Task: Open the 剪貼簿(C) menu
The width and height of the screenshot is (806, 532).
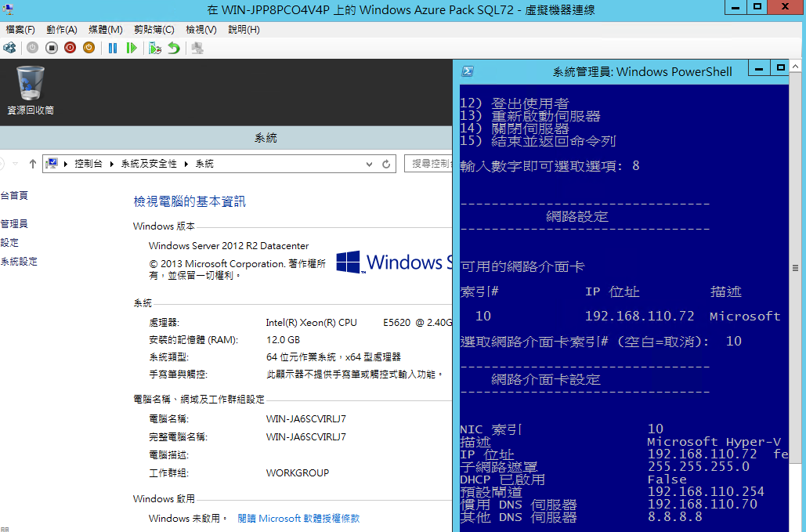Action: pos(154,30)
